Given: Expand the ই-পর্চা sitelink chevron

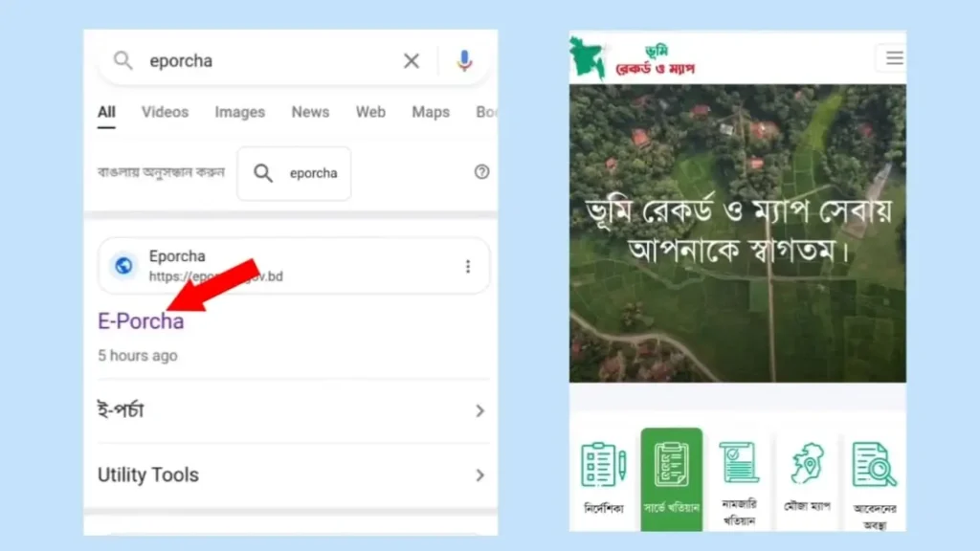Looking at the screenshot, I should click(479, 411).
